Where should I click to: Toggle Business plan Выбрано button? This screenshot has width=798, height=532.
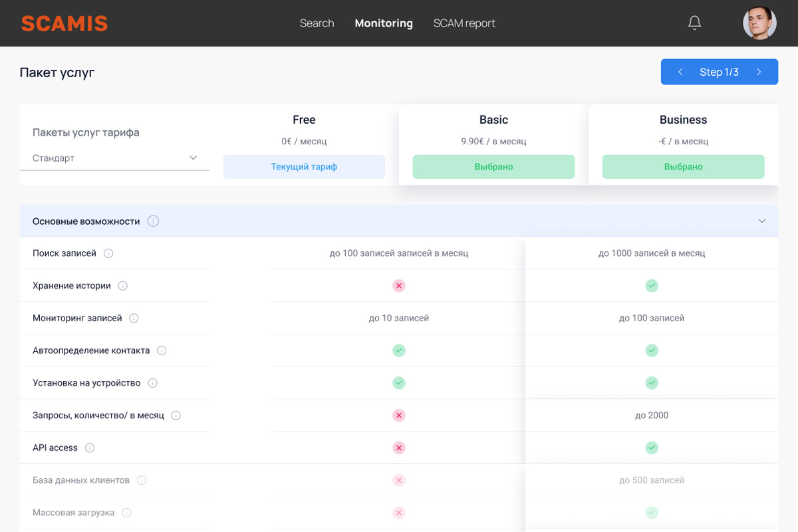click(x=683, y=167)
